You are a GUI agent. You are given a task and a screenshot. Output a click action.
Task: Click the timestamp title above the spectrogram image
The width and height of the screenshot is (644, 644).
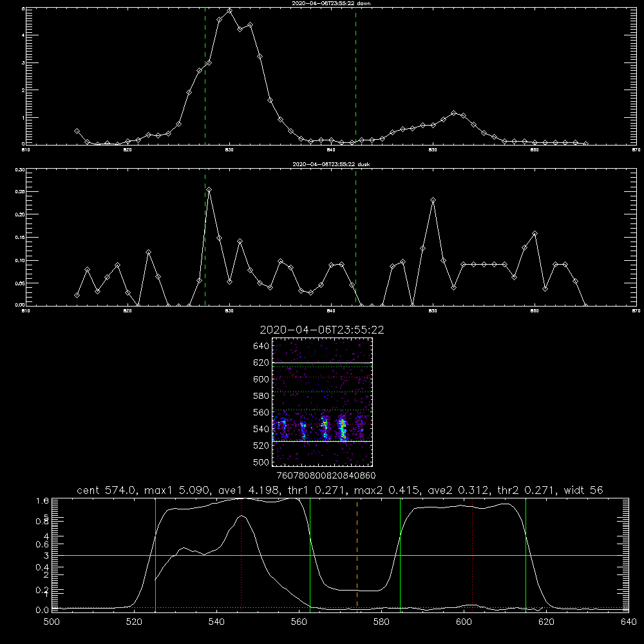coord(322,330)
